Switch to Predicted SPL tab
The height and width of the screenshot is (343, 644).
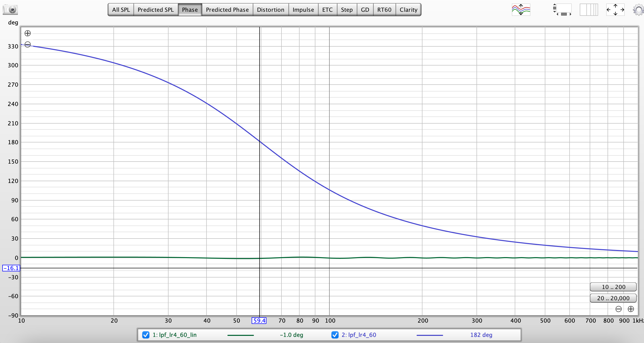point(156,10)
